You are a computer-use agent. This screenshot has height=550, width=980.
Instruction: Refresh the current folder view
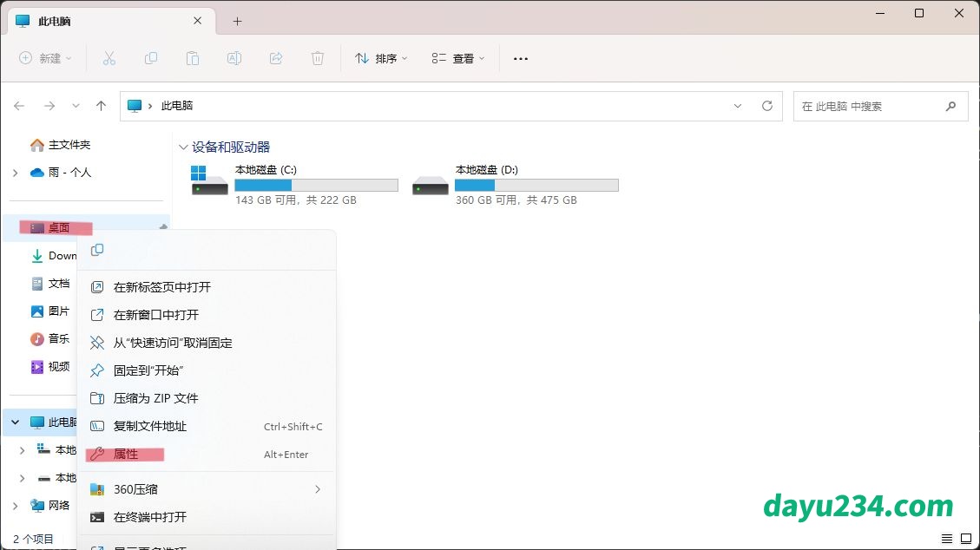pos(766,106)
